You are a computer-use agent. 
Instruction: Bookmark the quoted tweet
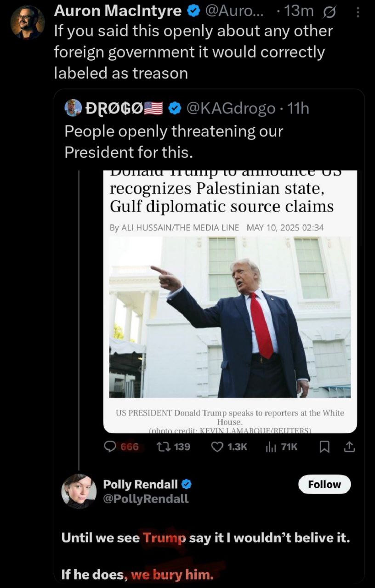324,447
